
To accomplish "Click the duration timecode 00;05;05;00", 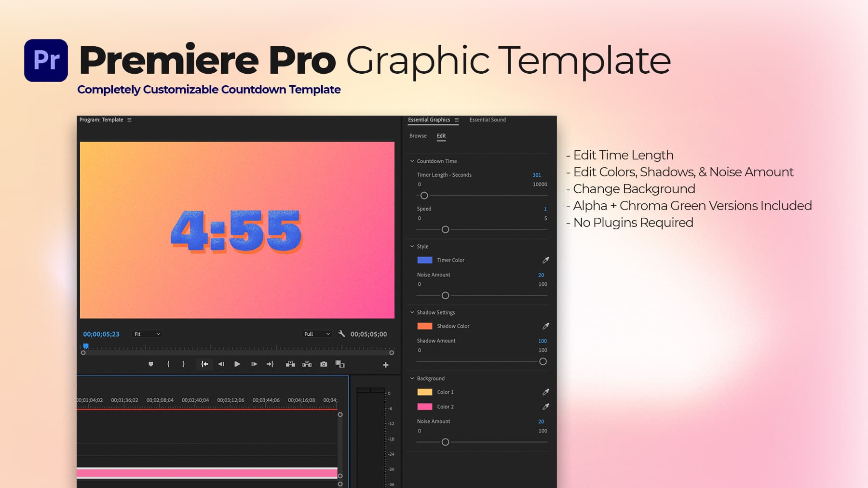I will pyautogui.click(x=368, y=334).
